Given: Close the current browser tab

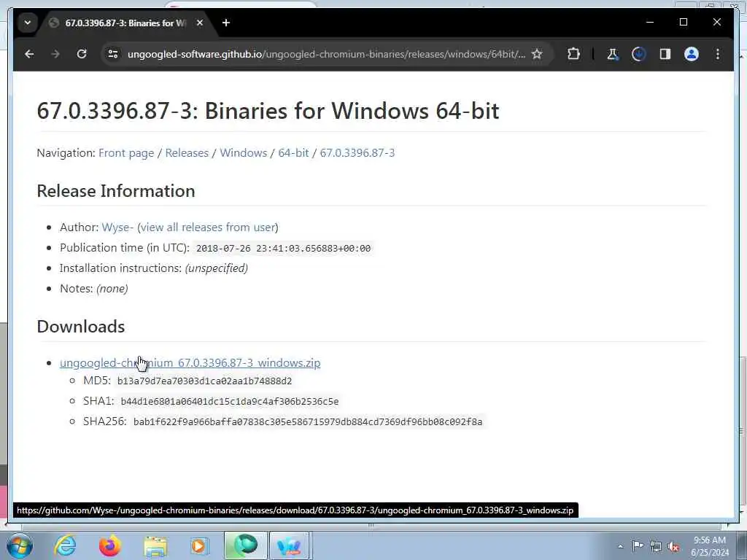Looking at the screenshot, I should (200, 23).
